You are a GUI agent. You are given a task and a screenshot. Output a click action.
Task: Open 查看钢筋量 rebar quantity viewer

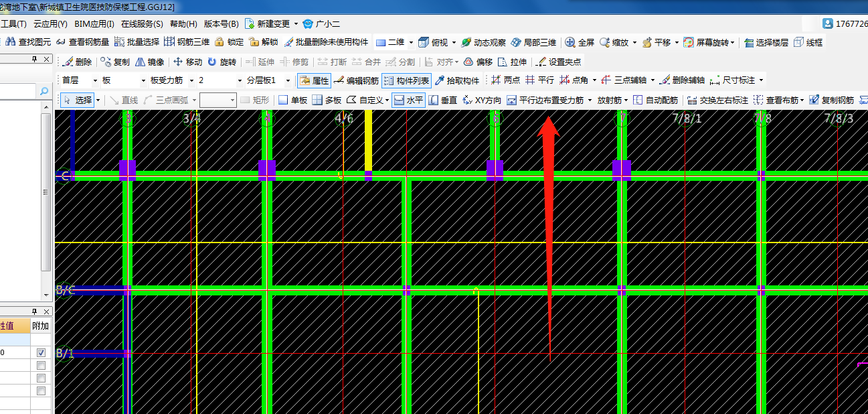pos(83,42)
